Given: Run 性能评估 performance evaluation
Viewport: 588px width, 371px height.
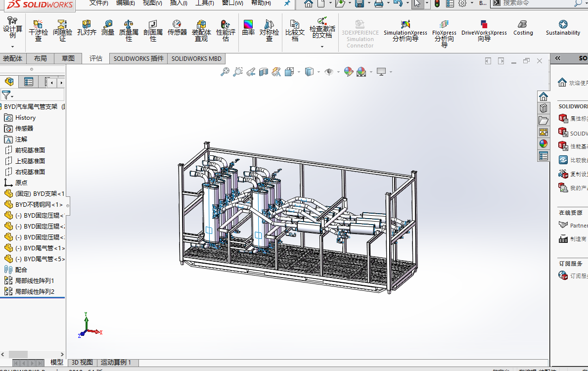Looking at the screenshot, I should pyautogui.click(x=226, y=30).
